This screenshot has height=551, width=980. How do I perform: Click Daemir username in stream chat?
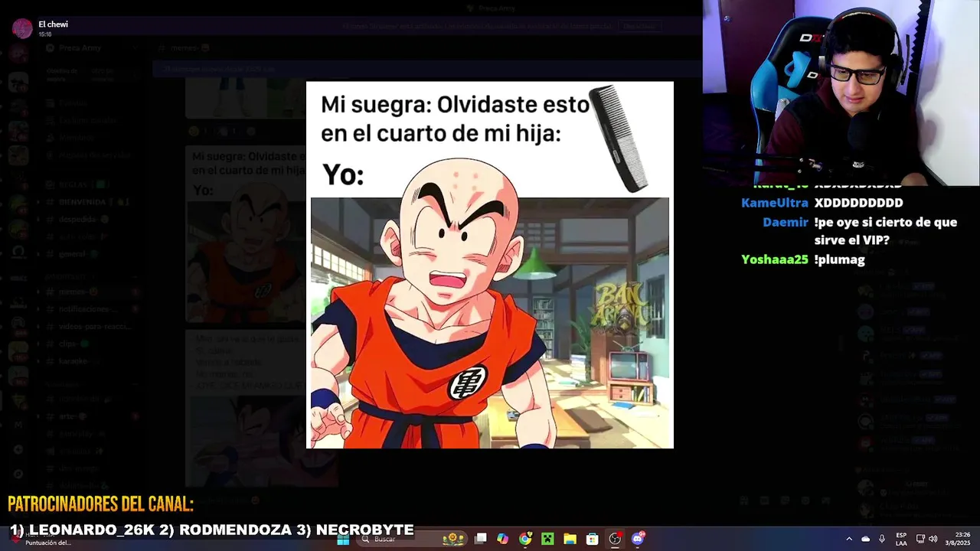click(786, 222)
